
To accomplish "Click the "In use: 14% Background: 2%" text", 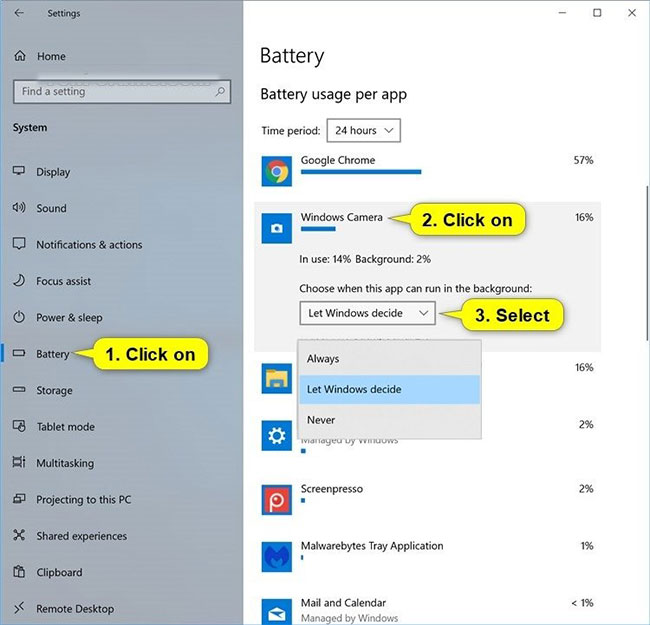I will [x=365, y=259].
